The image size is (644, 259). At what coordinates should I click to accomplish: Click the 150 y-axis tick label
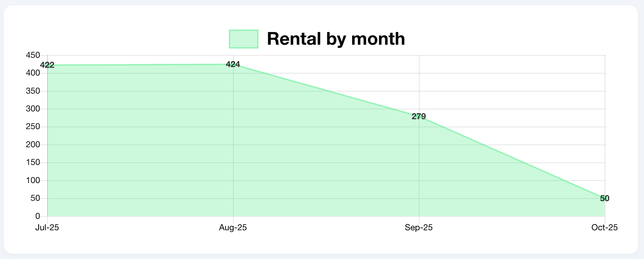point(33,162)
